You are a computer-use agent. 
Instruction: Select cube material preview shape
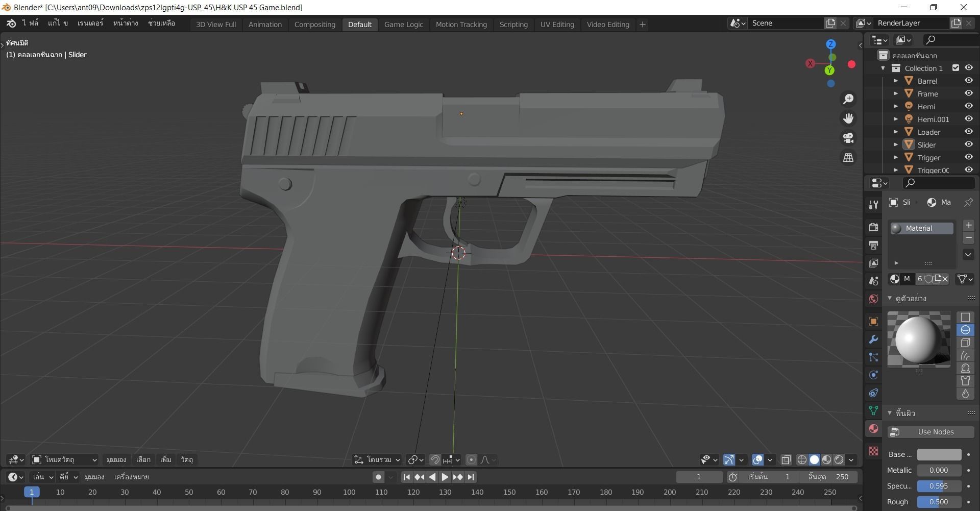pyautogui.click(x=965, y=343)
